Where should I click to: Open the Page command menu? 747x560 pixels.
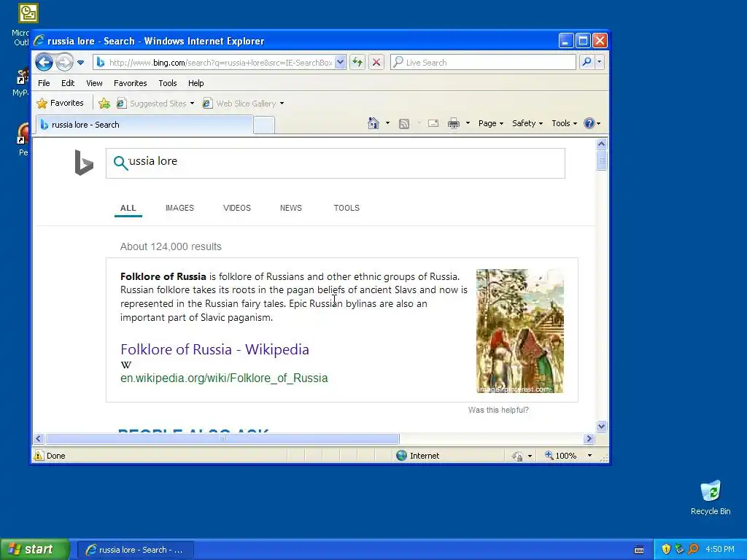(491, 123)
